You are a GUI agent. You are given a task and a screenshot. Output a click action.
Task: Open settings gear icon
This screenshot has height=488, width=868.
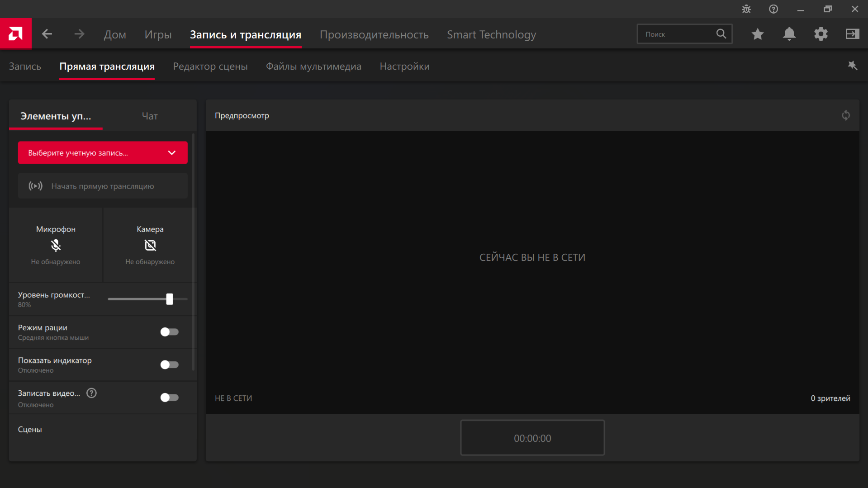click(821, 34)
